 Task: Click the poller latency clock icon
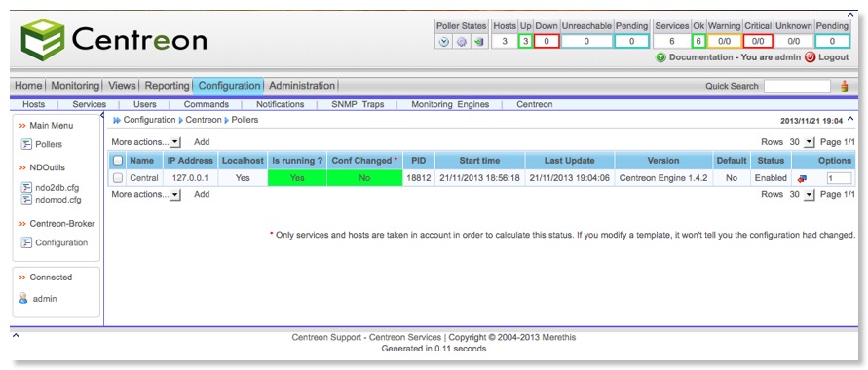[x=444, y=42]
